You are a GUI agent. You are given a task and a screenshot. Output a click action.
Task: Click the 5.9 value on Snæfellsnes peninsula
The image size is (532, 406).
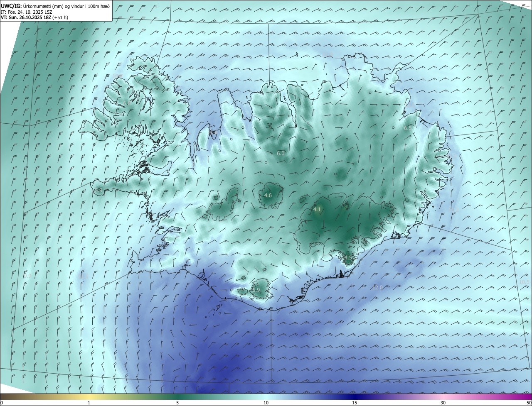coord(99,190)
